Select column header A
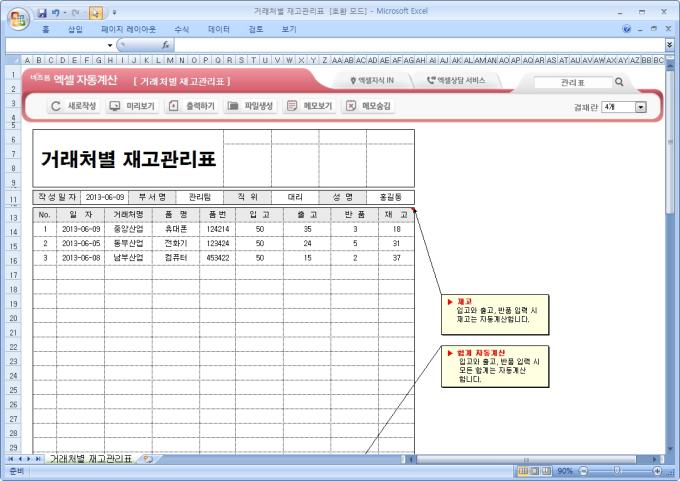Screen dimensions: 680x481 (27, 60)
